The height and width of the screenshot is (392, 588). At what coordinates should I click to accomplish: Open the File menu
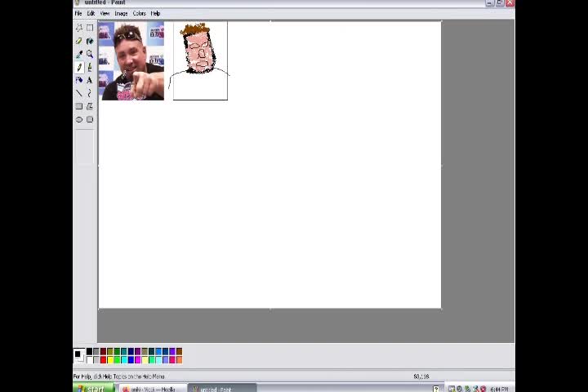click(x=78, y=14)
